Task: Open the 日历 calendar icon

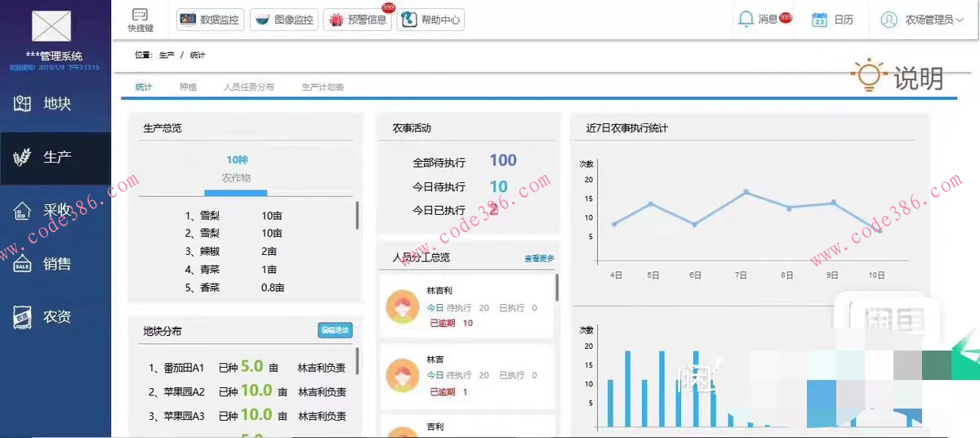Action: tap(820, 20)
